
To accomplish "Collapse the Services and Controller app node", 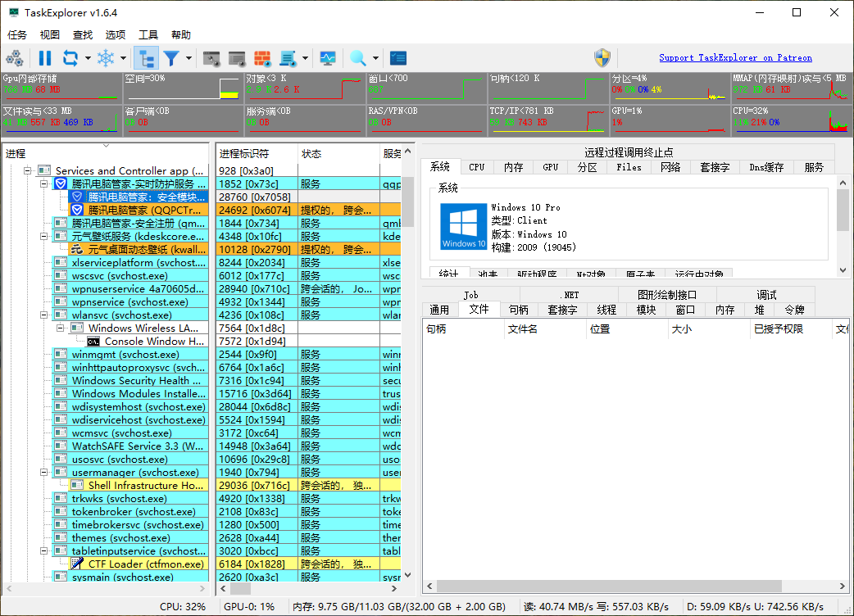I will [x=27, y=170].
